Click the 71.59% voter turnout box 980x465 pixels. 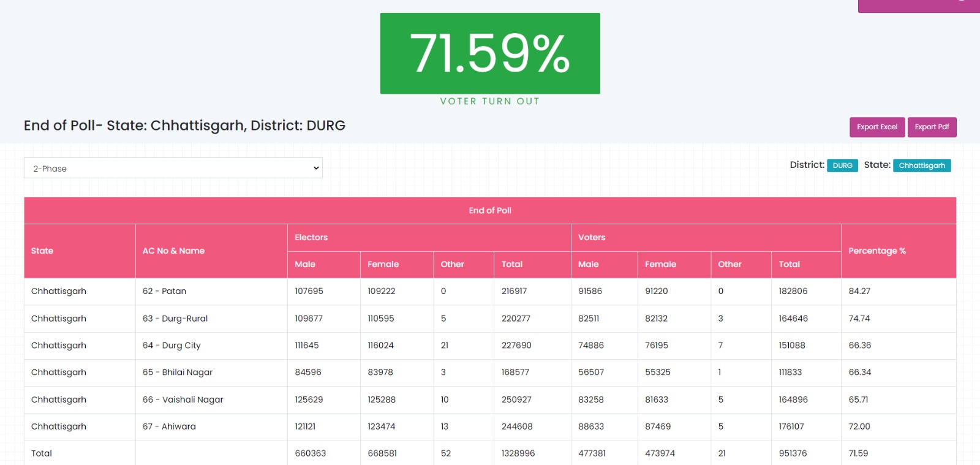[490, 53]
